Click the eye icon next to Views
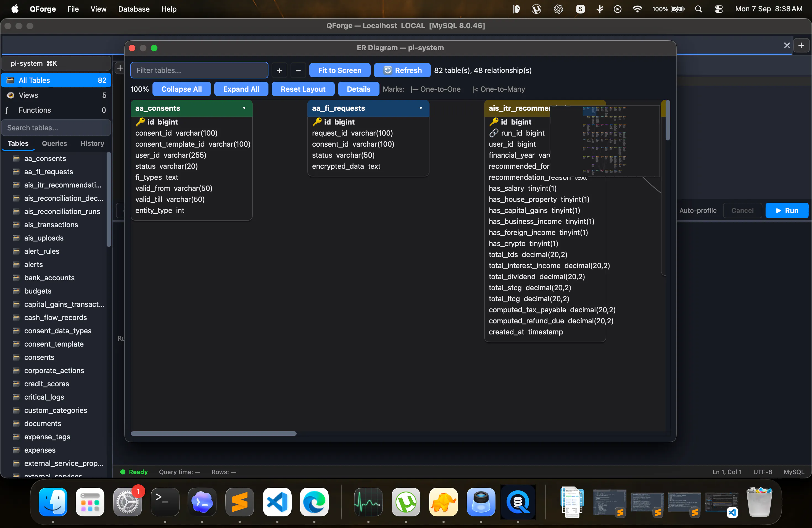The height and width of the screenshot is (528, 812). pyautogui.click(x=10, y=95)
